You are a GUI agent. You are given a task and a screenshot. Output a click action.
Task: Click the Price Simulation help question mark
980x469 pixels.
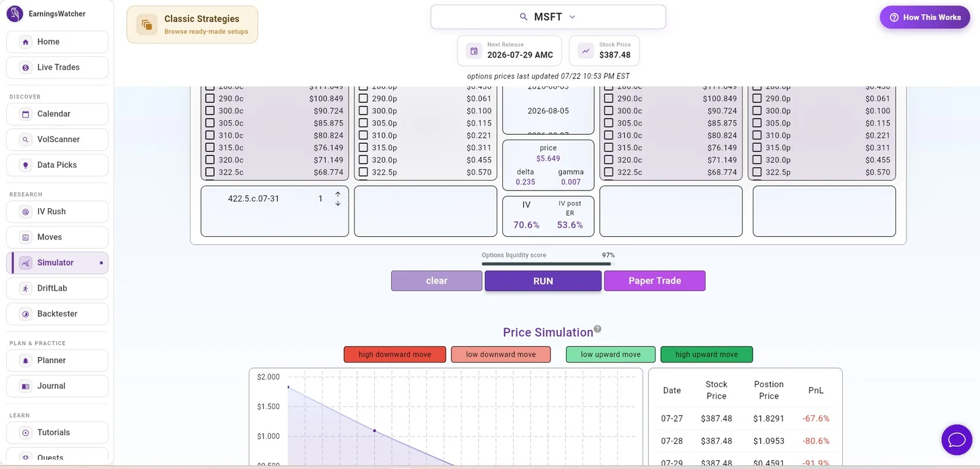coord(598,329)
